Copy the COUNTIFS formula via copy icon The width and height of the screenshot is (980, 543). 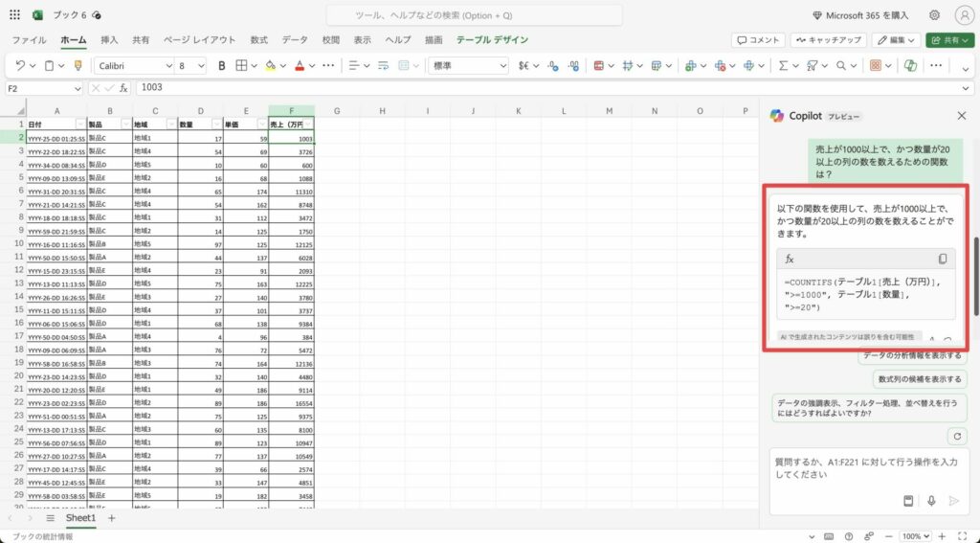(943, 259)
